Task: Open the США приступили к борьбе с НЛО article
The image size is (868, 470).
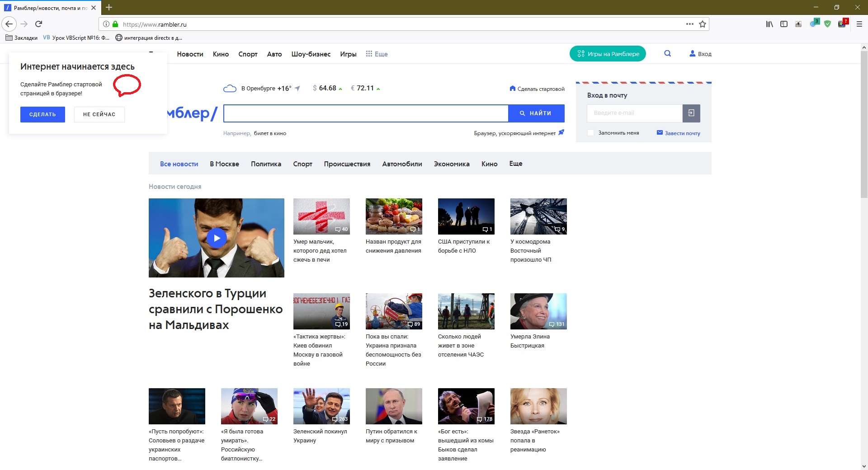Action: click(x=464, y=246)
